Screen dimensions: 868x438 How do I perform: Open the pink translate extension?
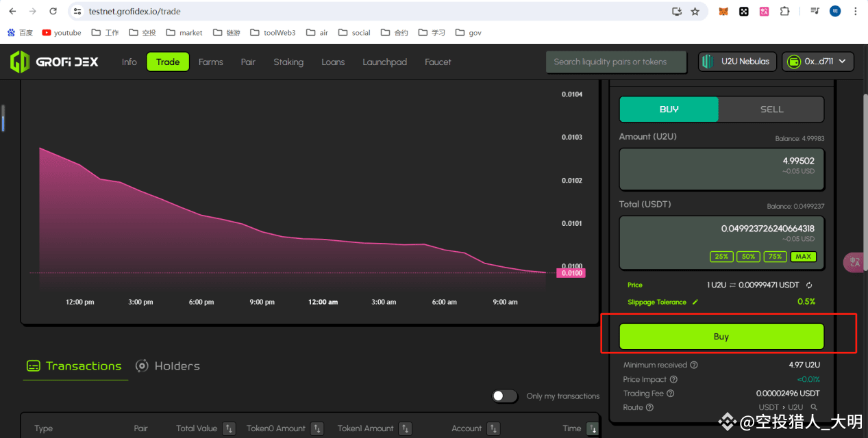point(764,12)
